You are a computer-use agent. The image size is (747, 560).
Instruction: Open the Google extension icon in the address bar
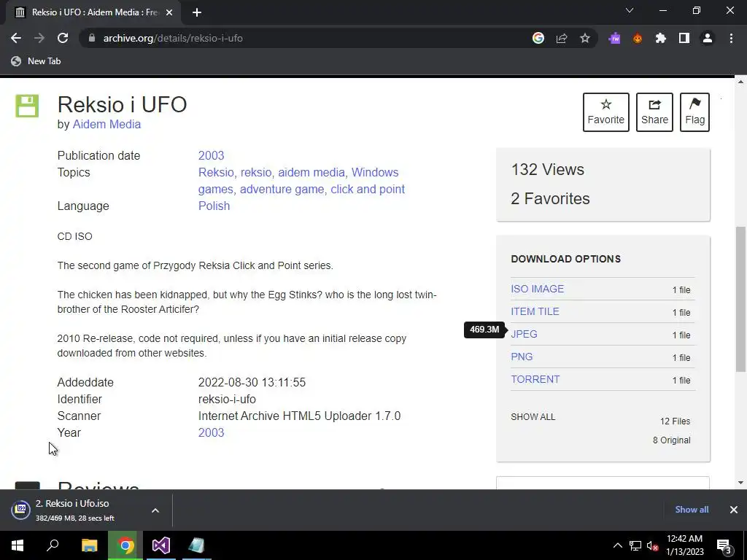tap(538, 38)
